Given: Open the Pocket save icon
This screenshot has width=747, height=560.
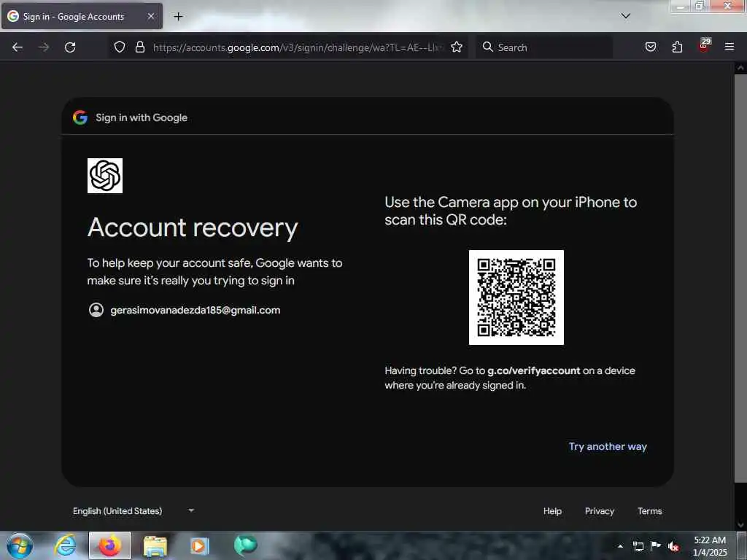Looking at the screenshot, I should click(651, 47).
